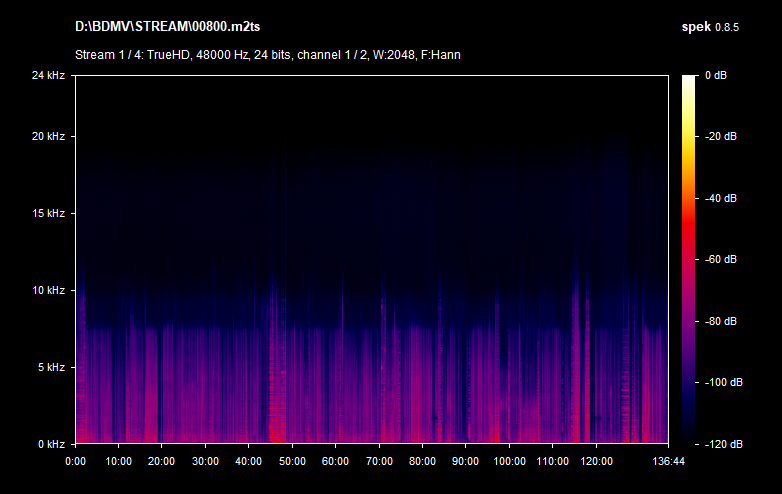Pick the 10 kHz frequency label

(x=48, y=290)
